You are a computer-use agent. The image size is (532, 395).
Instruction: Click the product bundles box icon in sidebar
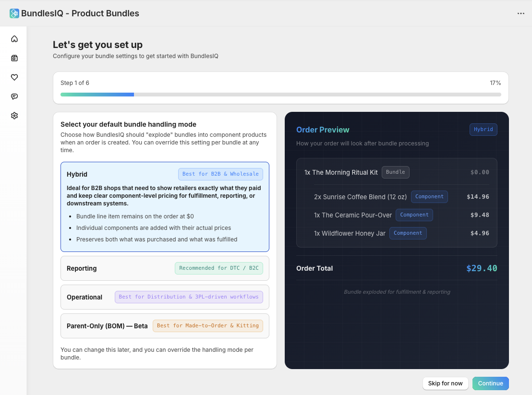click(x=14, y=58)
